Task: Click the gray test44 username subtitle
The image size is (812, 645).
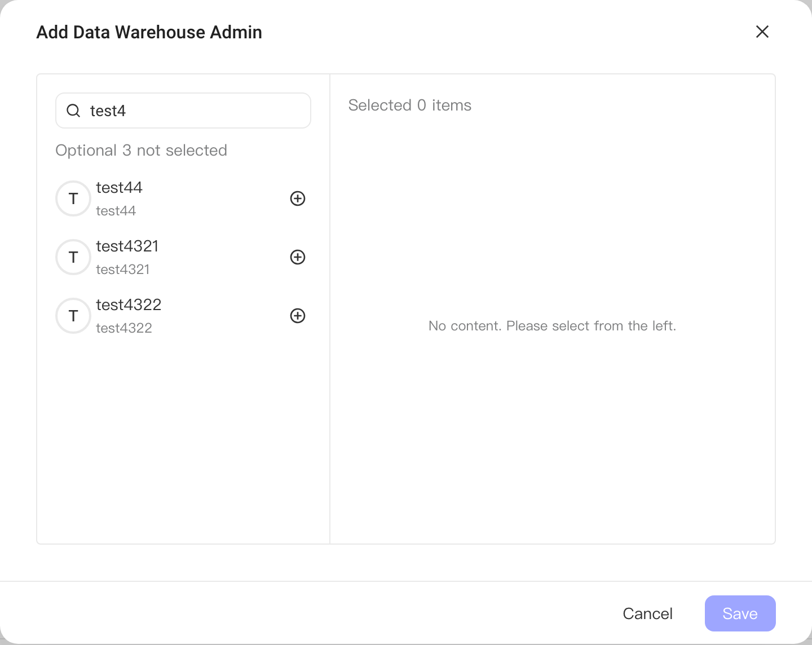Action: [116, 211]
